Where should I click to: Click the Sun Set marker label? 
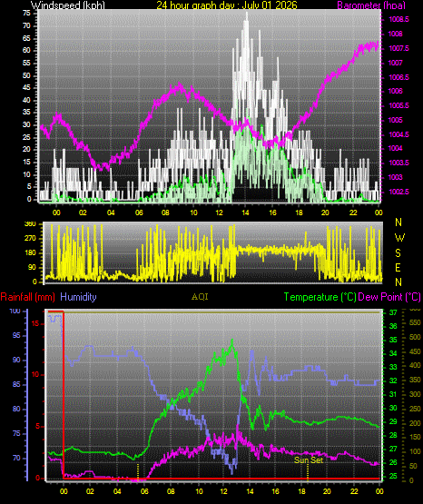click(x=309, y=460)
